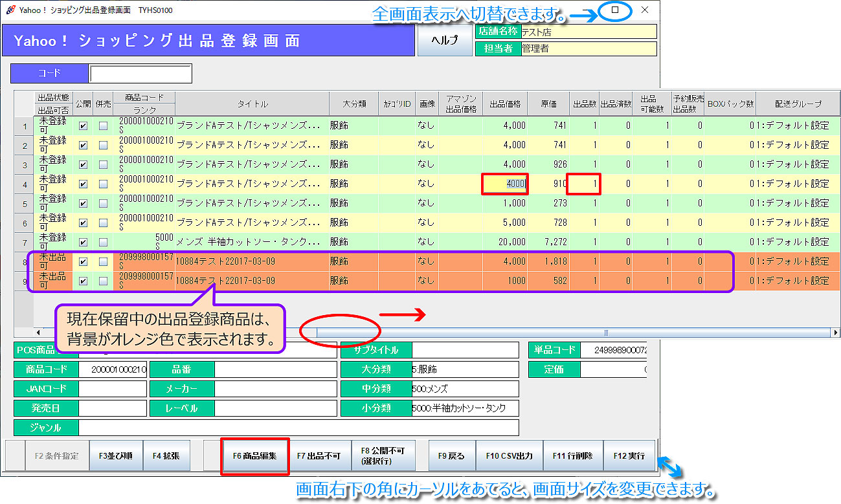
Task: Select row 7 by its row header
Action: click(x=24, y=242)
